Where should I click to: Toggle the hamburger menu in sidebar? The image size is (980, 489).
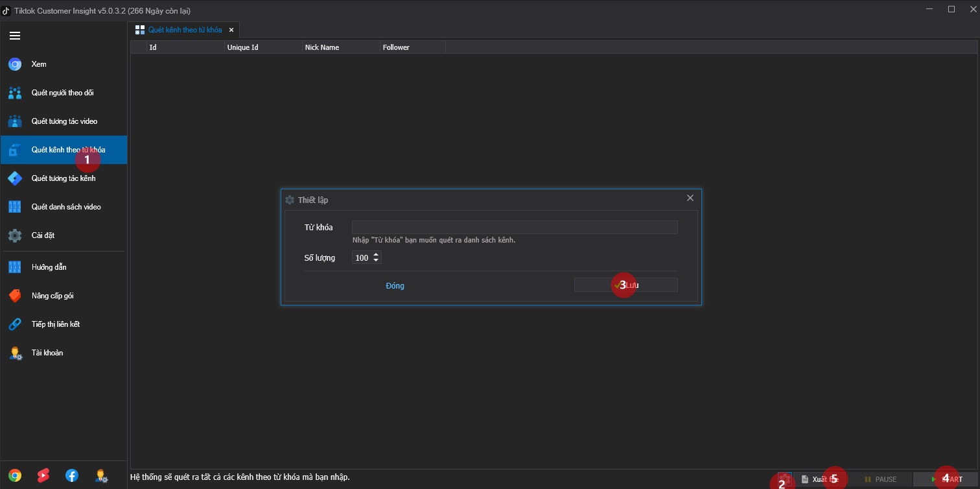(15, 36)
